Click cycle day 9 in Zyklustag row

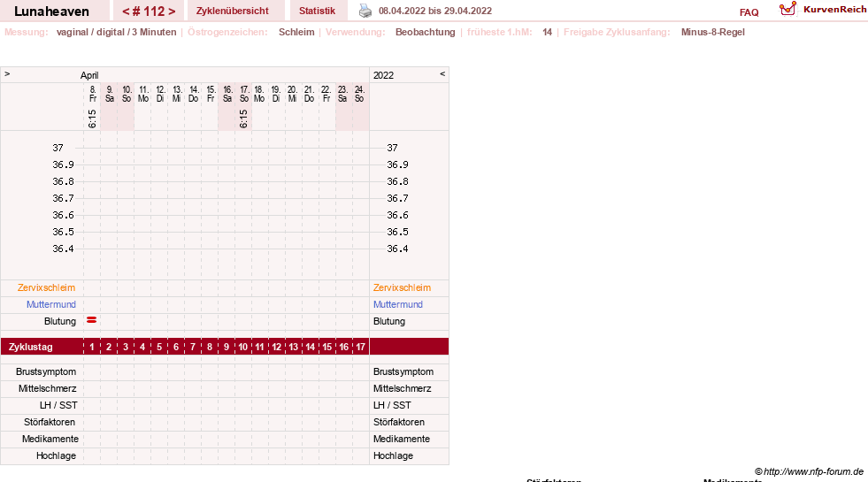[227, 347]
